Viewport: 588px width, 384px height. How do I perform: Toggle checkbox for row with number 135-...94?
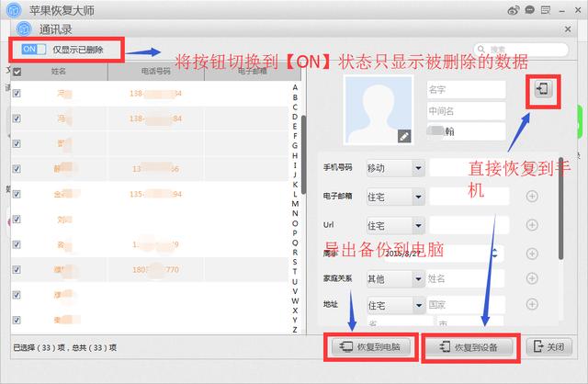[x=17, y=194]
